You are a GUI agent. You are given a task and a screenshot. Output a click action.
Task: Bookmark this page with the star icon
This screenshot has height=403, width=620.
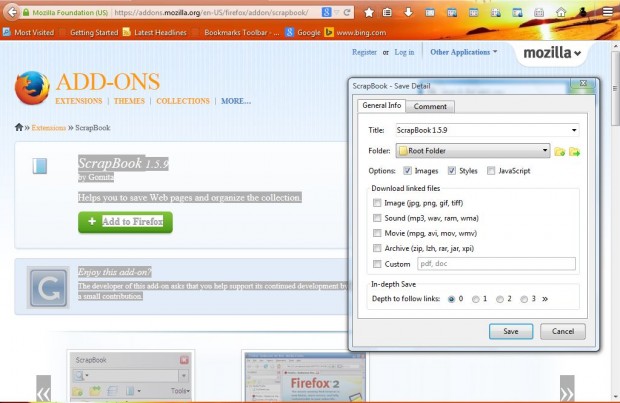coord(369,13)
